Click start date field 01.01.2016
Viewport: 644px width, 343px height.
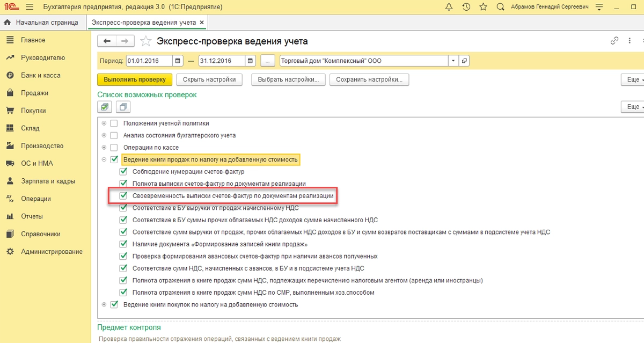[x=150, y=61]
